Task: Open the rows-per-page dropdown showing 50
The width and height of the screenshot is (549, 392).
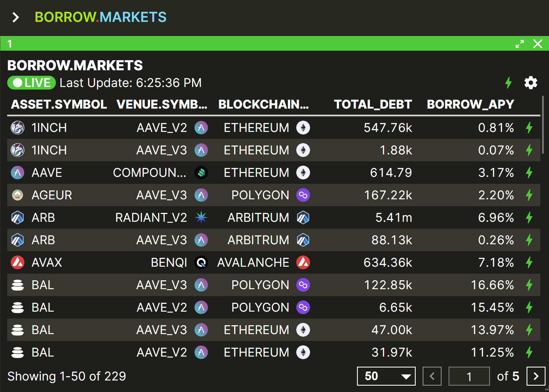Action: click(386, 376)
